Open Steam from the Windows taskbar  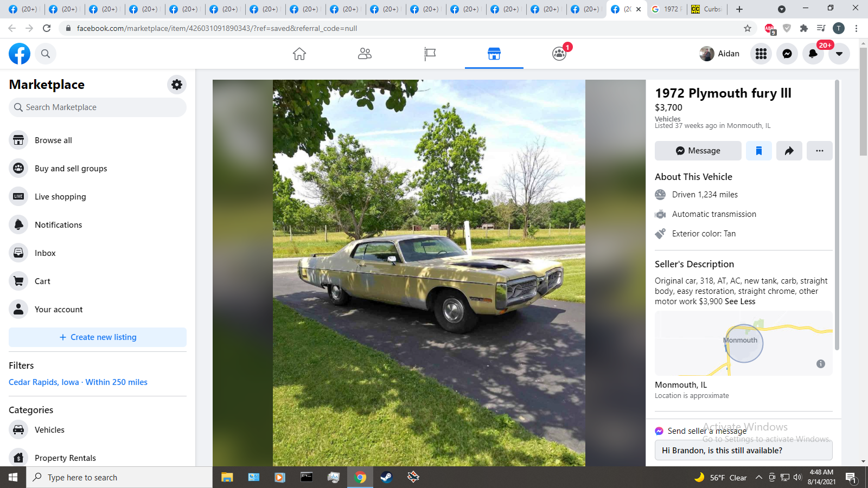pyautogui.click(x=386, y=477)
